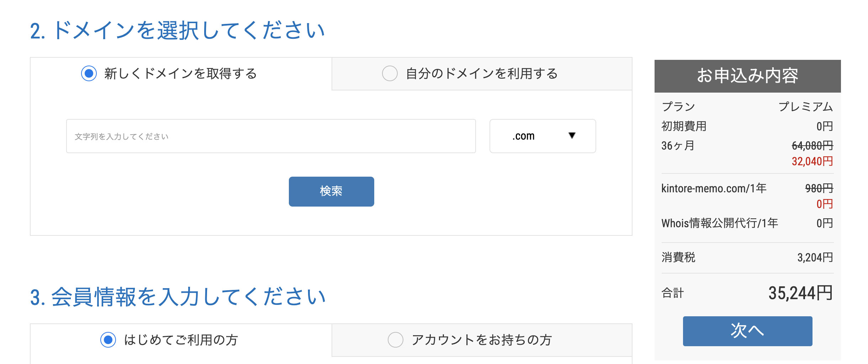Viewport: 868px width, 364px height.
Task: Click the お申込み内容 summary header
Action: 747,76
